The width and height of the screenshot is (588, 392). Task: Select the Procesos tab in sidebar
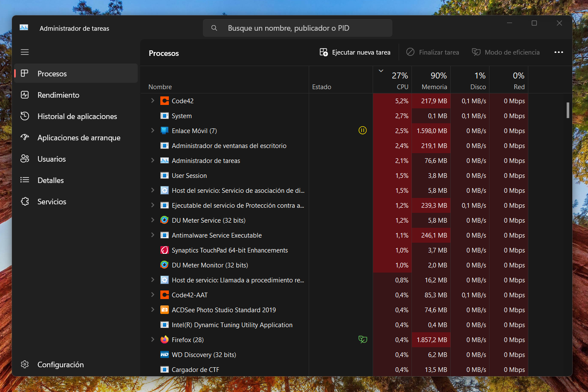coord(52,74)
